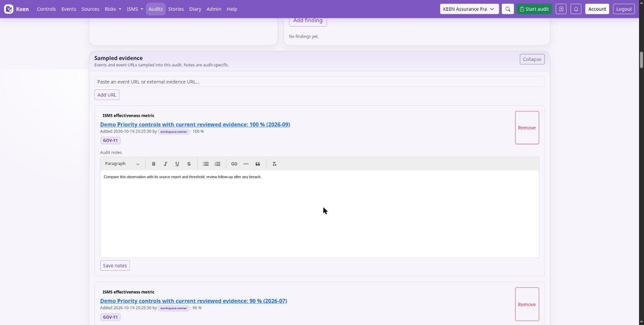Open the 100 % (2026-09) evidence link
This screenshot has width=644, height=325.
195,124
